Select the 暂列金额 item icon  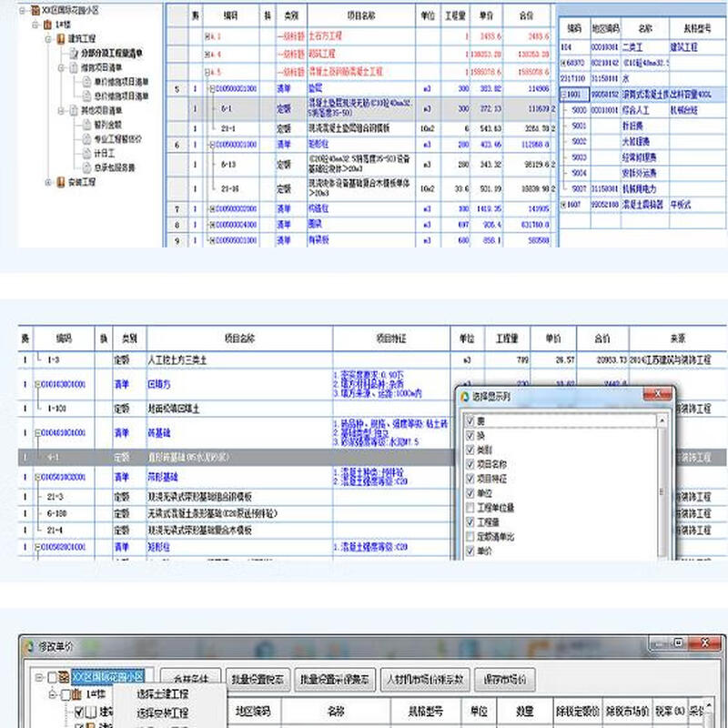tap(86, 126)
